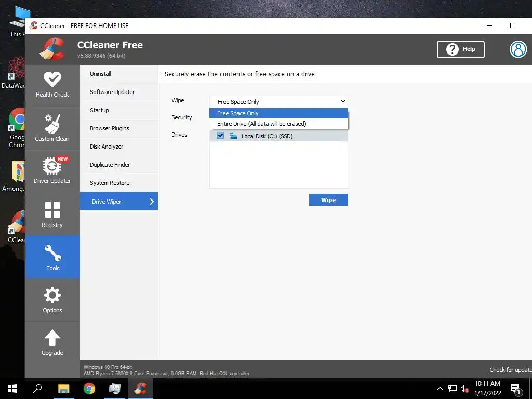This screenshot has height=399, width=532.
Task: Open the notification center icon
Action: click(x=515, y=389)
